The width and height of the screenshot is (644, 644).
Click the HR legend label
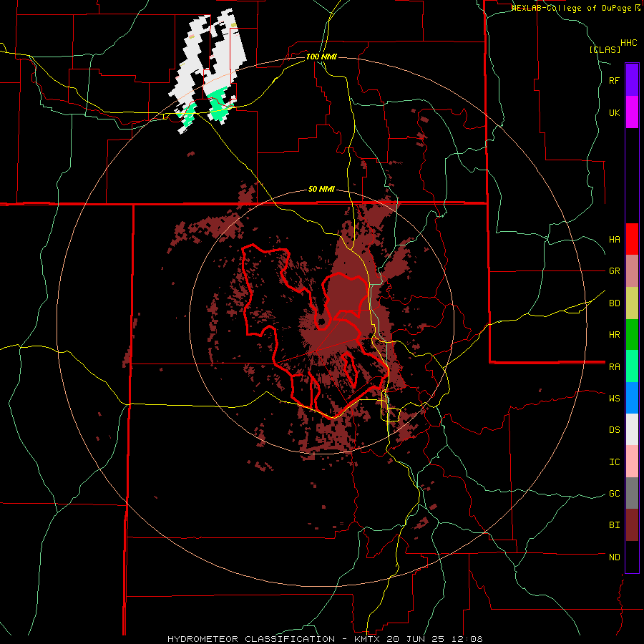[x=614, y=335]
